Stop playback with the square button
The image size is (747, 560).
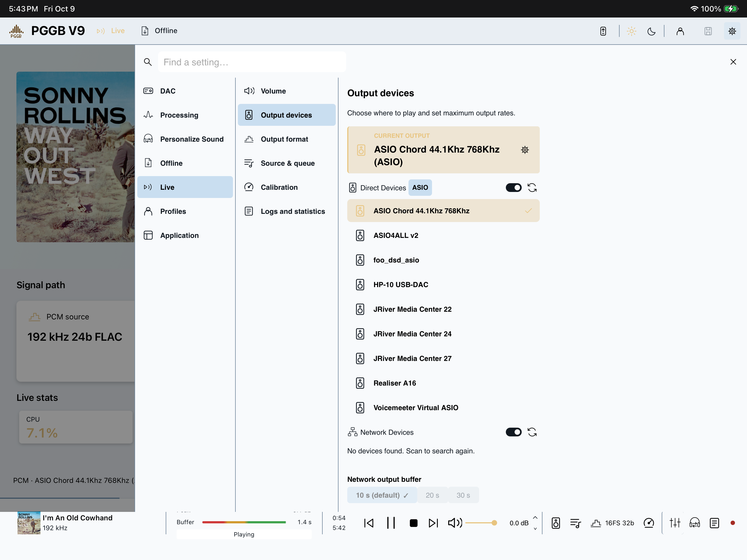(x=413, y=523)
